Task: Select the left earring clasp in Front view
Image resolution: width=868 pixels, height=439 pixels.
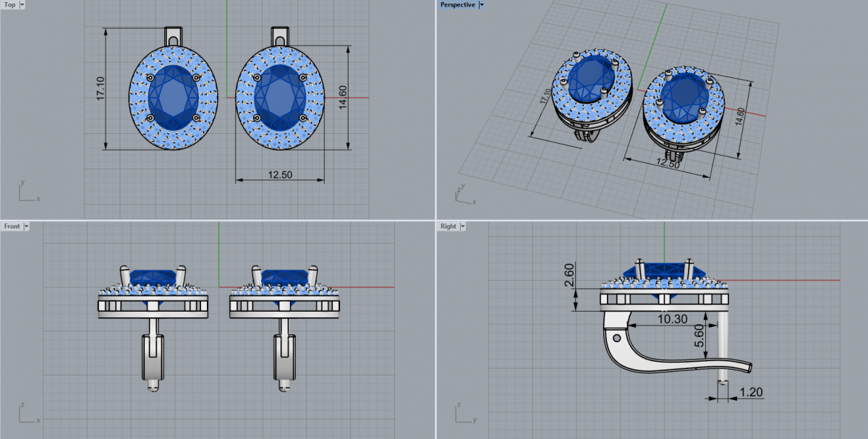Action: click(x=153, y=354)
